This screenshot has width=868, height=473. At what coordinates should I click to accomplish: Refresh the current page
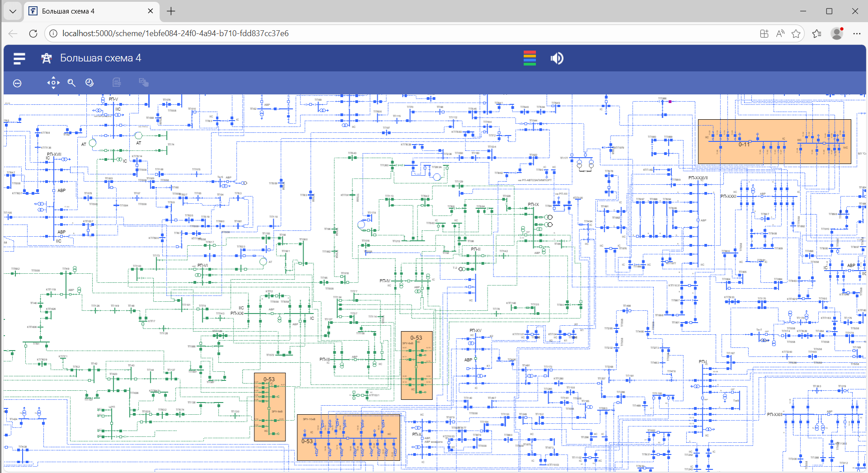[33, 33]
